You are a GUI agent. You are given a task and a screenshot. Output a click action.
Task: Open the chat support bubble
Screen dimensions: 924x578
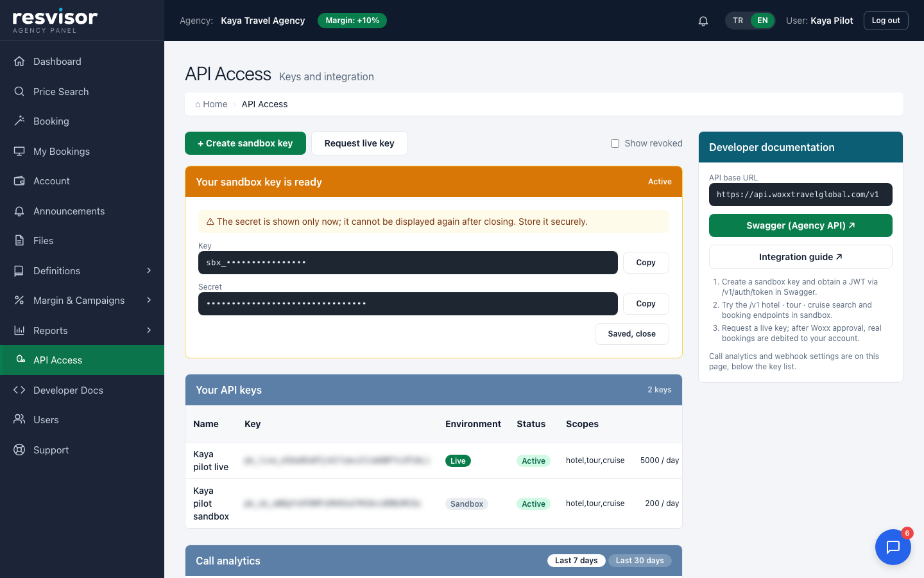[x=893, y=547]
